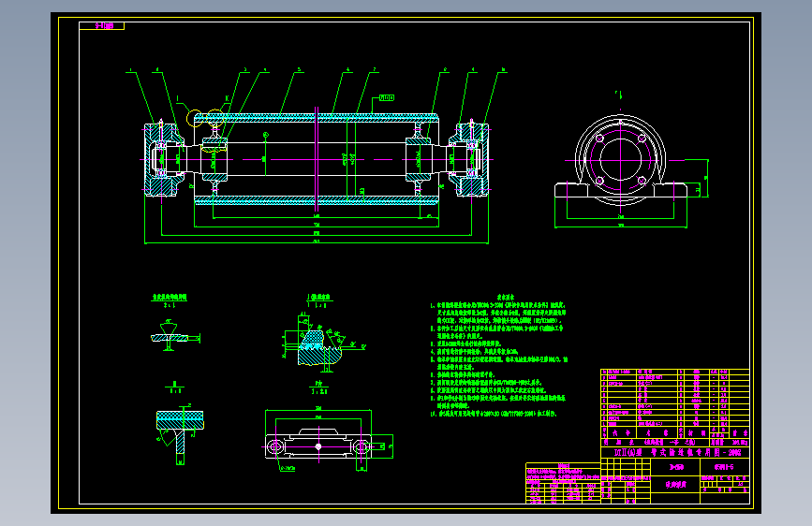The width and height of the screenshot is (812, 526).
Task: Select the right bearing seat of the section view
Action: pyautogui.click(x=470, y=158)
